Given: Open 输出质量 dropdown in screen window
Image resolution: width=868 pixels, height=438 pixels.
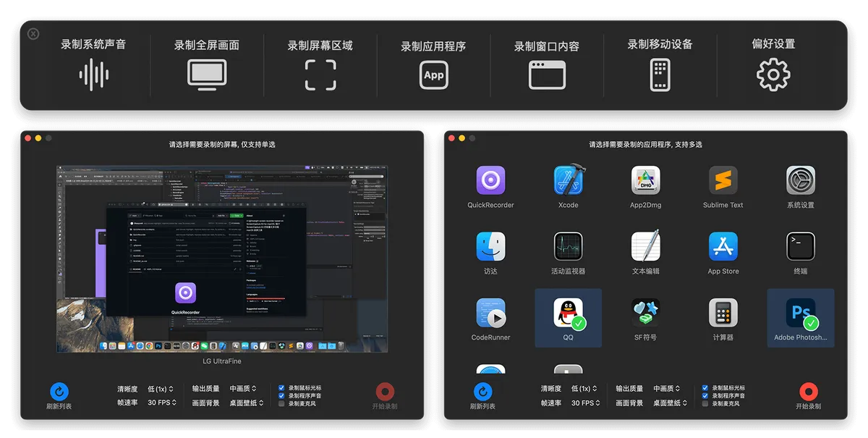Looking at the screenshot, I should tap(244, 389).
